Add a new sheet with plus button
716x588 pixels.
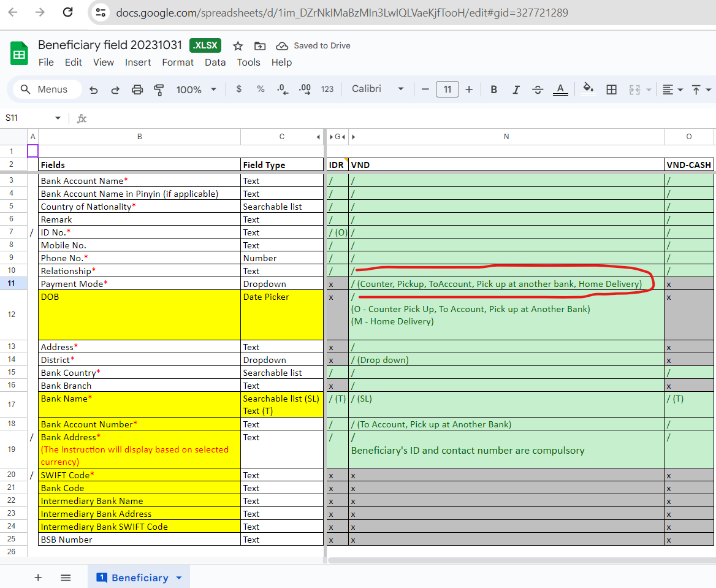point(38,578)
